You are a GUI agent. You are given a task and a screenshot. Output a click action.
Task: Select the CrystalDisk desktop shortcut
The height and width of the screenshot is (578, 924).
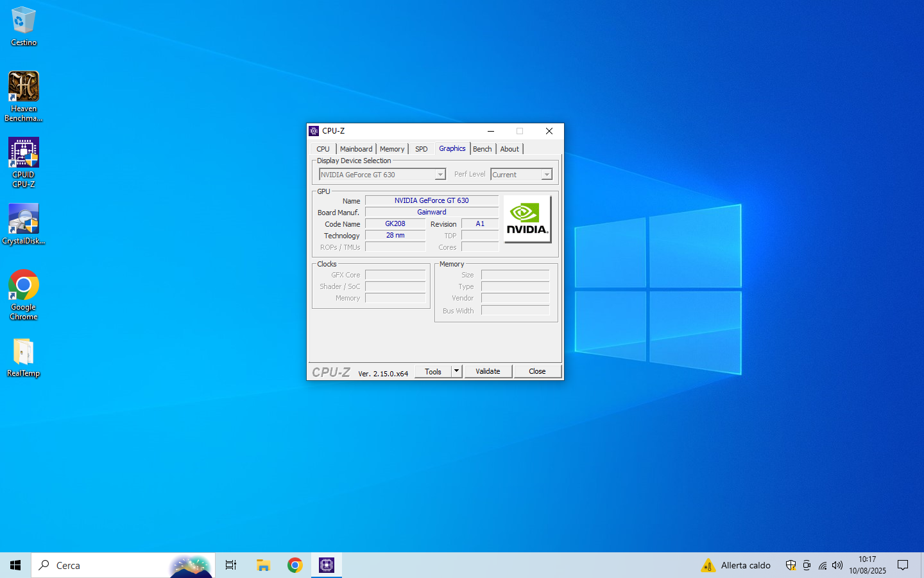[24, 224]
